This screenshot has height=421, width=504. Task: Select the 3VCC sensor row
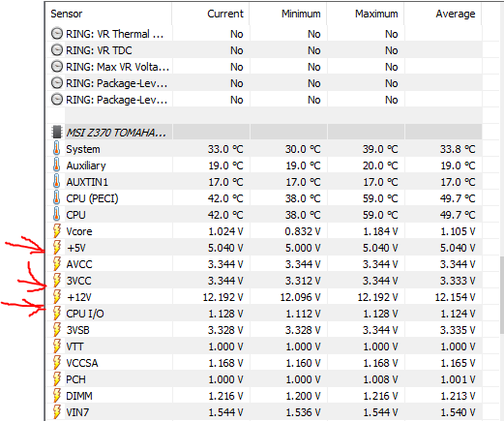click(264, 281)
